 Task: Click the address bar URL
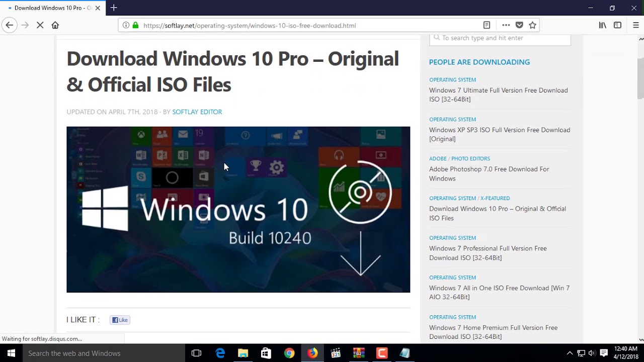pos(249,25)
